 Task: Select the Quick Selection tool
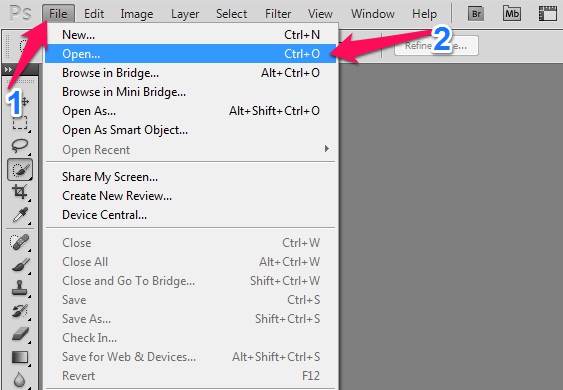pos(20,170)
